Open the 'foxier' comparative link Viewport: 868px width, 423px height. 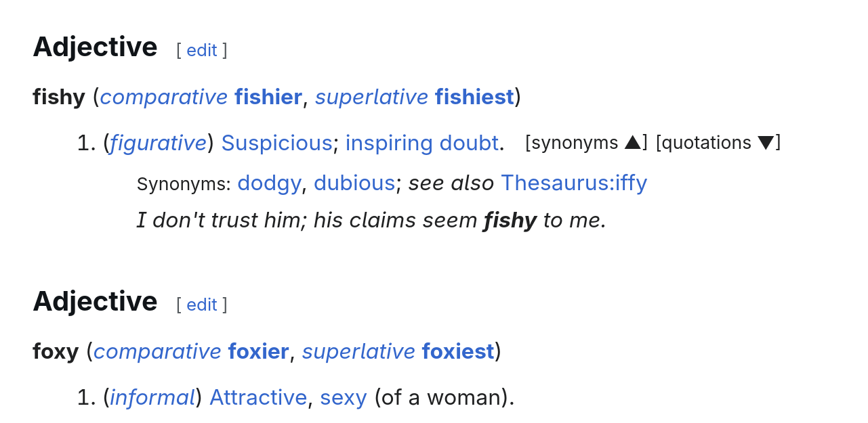click(x=258, y=351)
